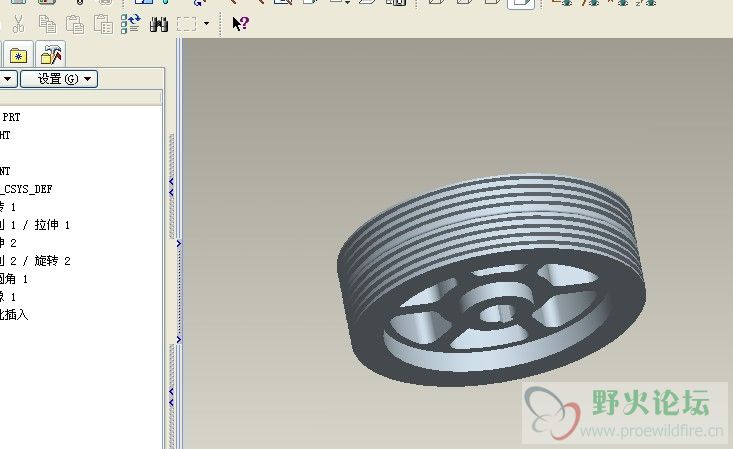Select the _CSYS_DEF coordinate system row
The width and height of the screenshot is (733, 449).
26,189
